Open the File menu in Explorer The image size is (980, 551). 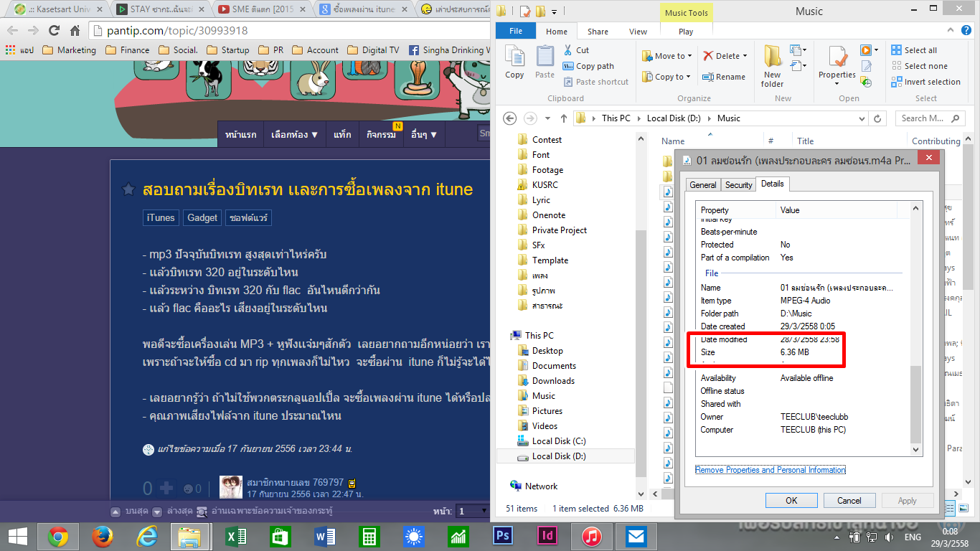516,31
